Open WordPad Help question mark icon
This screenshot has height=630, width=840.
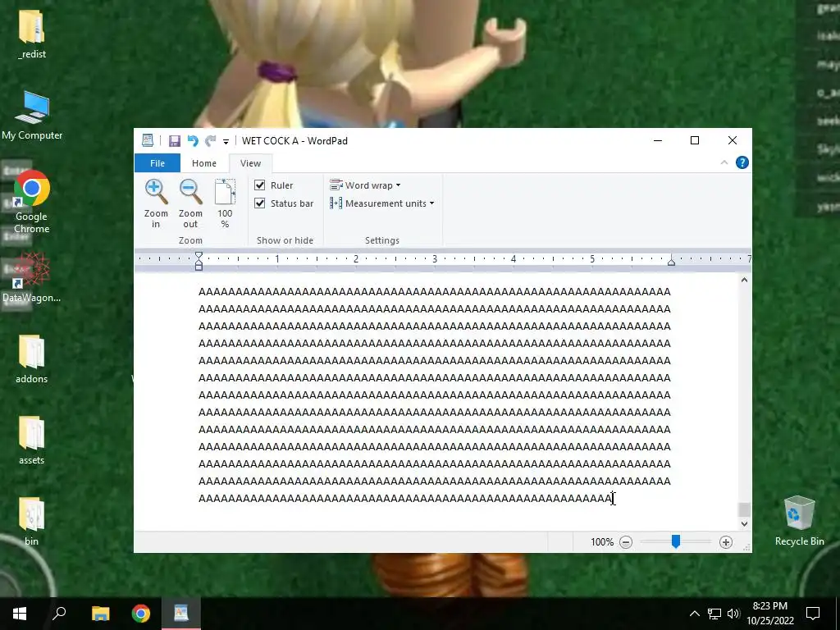pos(742,162)
